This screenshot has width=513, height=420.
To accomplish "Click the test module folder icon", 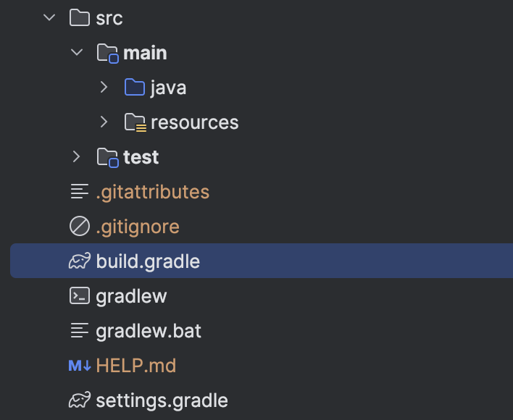I will [x=108, y=158].
